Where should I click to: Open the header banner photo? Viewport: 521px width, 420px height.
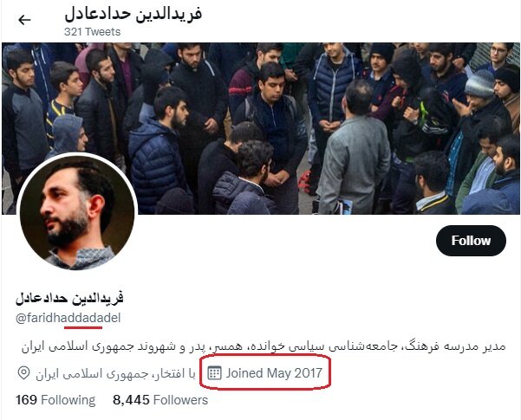coord(260,128)
